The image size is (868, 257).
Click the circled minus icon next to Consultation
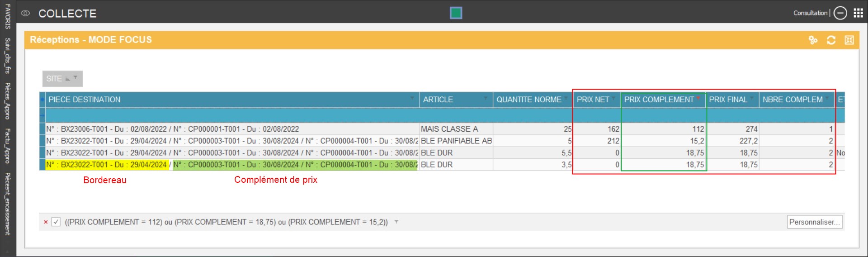tap(840, 13)
